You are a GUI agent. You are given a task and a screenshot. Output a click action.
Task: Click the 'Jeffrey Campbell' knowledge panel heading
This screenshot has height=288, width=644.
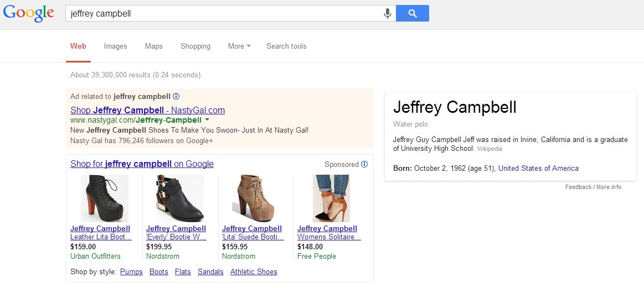pyautogui.click(x=455, y=107)
